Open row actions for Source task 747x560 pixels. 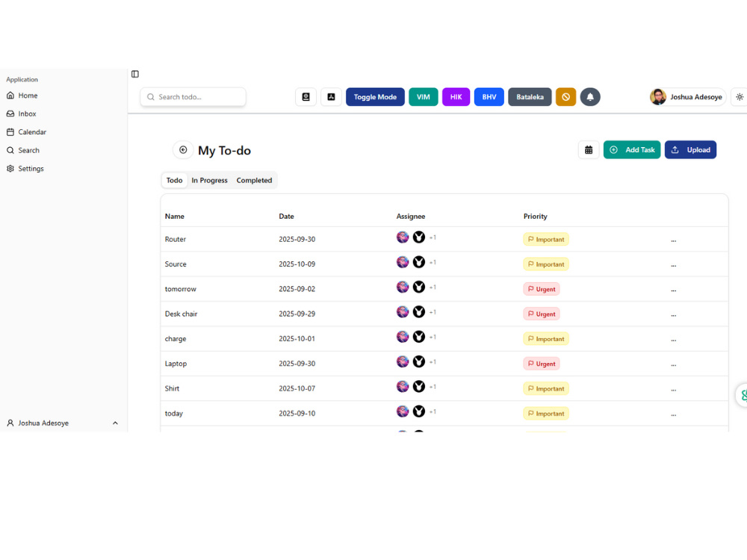click(673, 265)
